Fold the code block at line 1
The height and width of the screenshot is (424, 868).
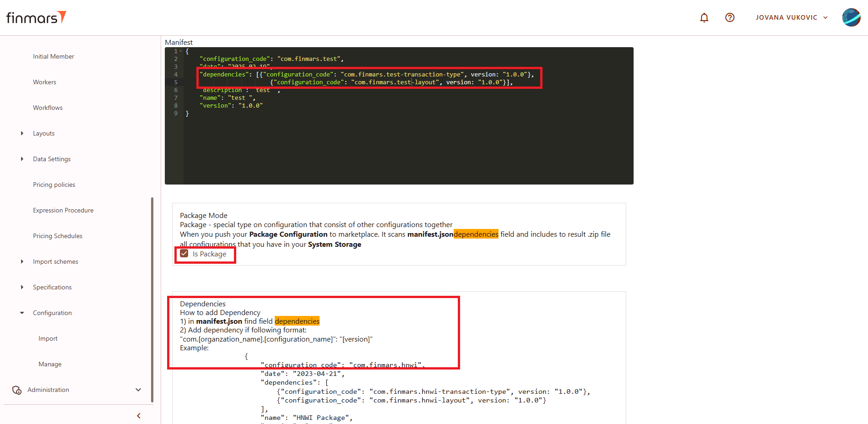tap(181, 51)
